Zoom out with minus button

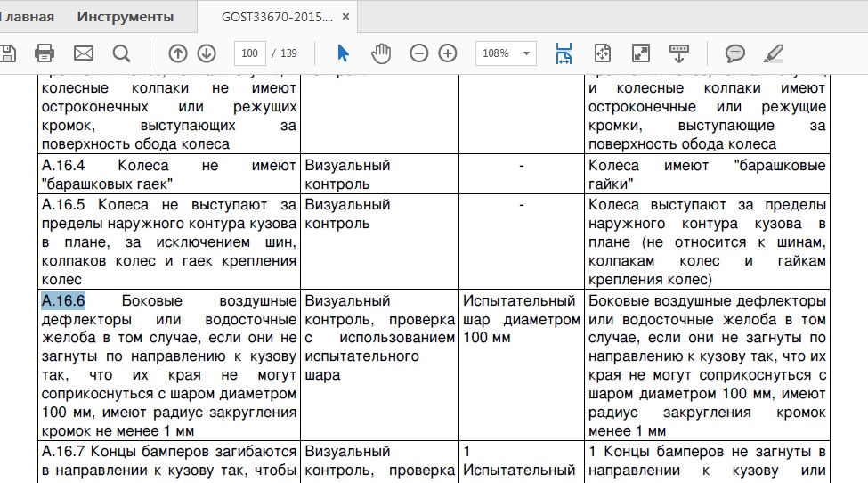pyautogui.click(x=419, y=53)
